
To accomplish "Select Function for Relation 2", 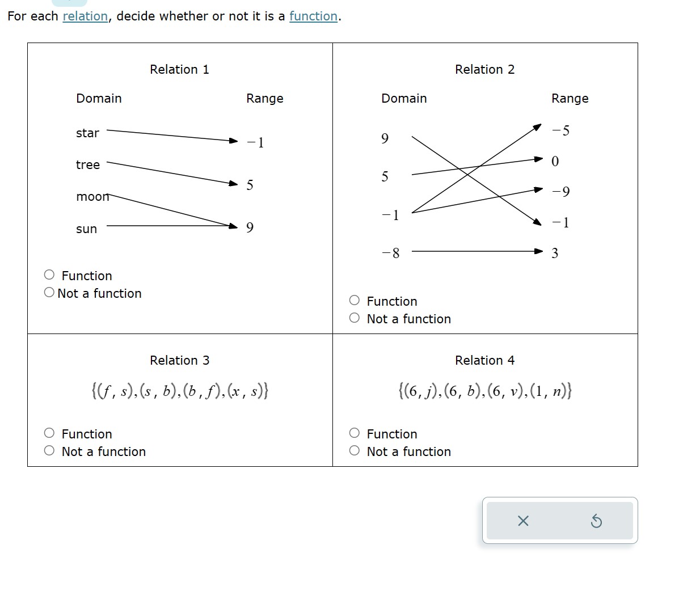I will 354,300.
